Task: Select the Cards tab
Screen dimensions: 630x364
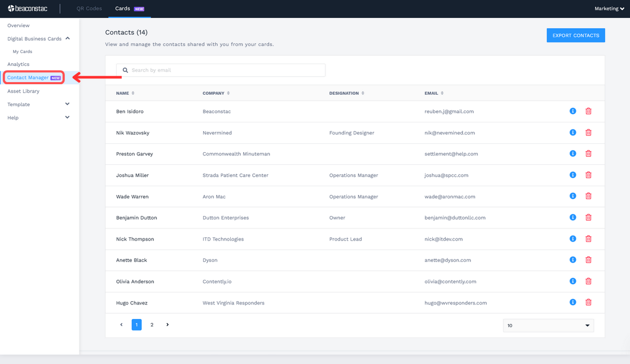Action: click(x=122, y=8)
